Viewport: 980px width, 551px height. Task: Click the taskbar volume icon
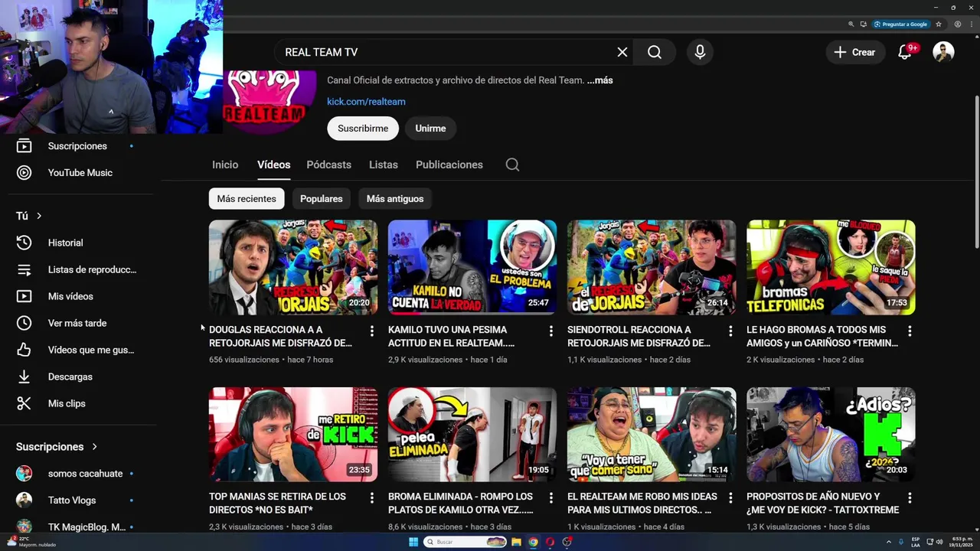click(x=939, y=542)
